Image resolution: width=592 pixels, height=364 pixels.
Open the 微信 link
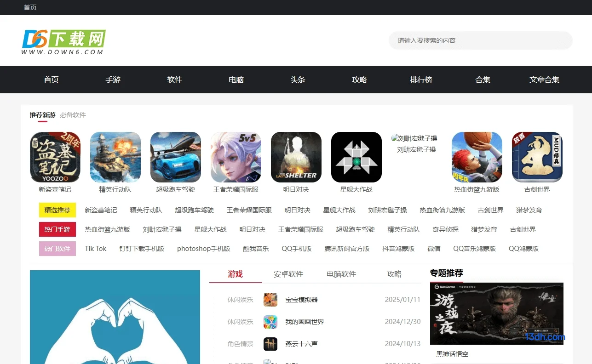(x=434, y=249)
